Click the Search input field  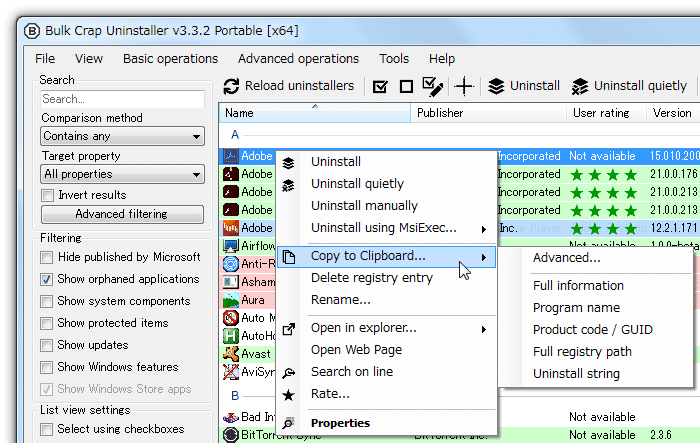[x=122, y=99]
